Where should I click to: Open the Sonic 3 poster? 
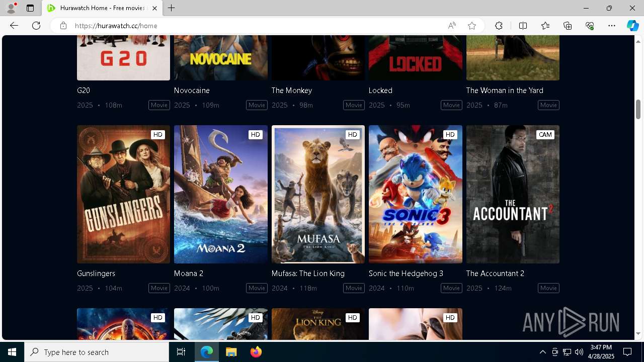(x=416, y=194)
